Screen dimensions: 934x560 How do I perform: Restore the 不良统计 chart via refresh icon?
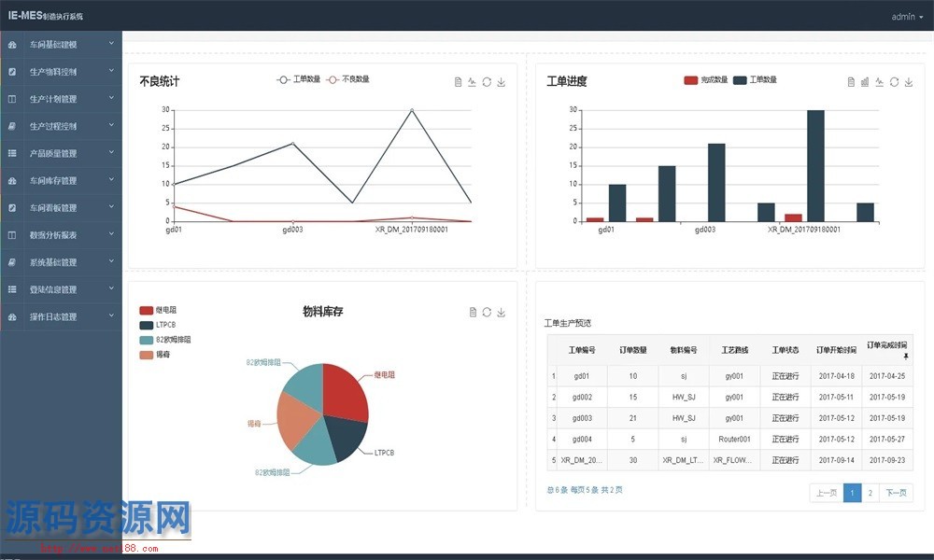[x=487, y=82]
